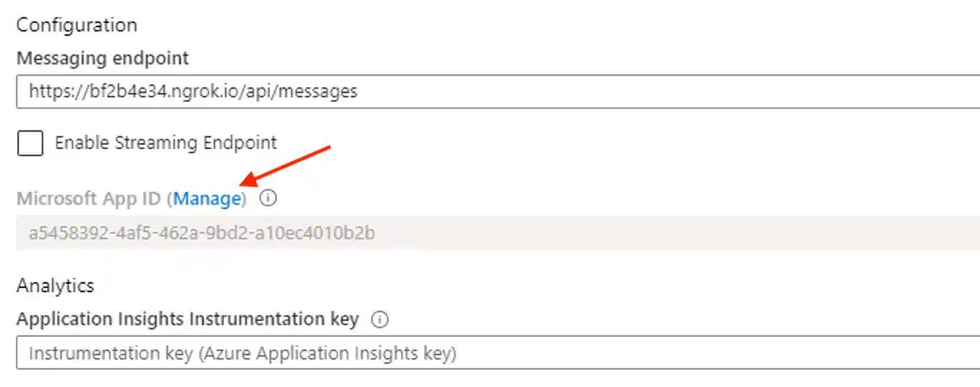
Task: Click the "Application Insights Instrumentation key" label
Action: (187, 319)
